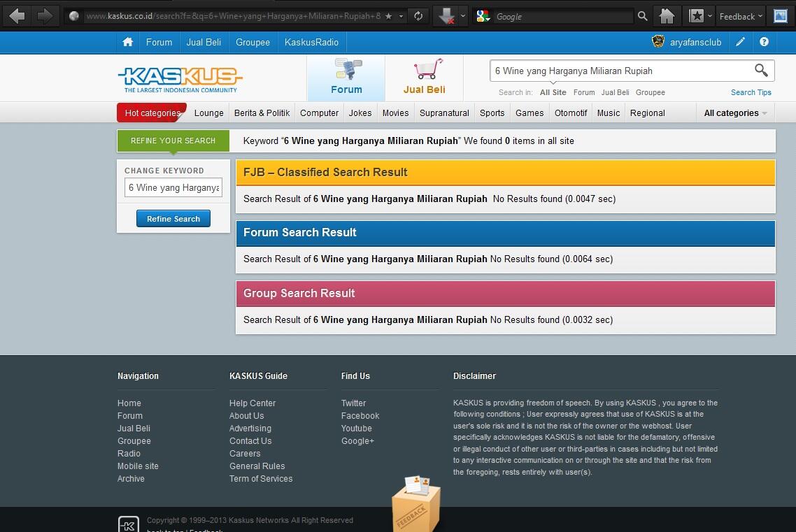Click the browser URL address field
The image size is (796, 532).
[x=234, y=16]
